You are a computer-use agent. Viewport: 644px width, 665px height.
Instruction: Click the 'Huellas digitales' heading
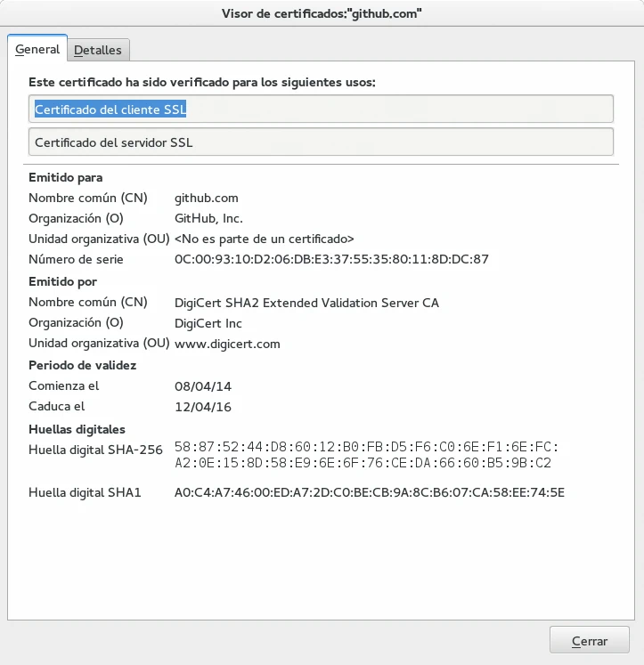[x=77, y=429]
